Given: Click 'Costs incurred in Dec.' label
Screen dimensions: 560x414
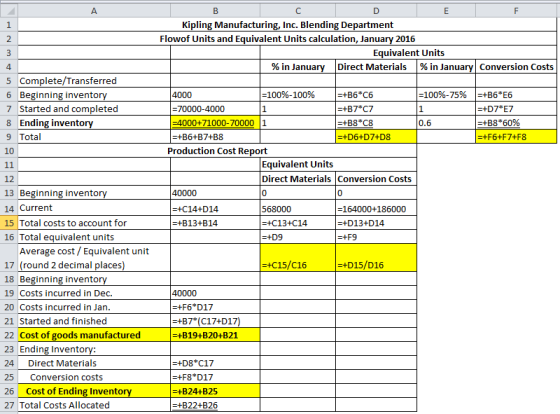Looking at the screenshot, I should pos(94,293).
